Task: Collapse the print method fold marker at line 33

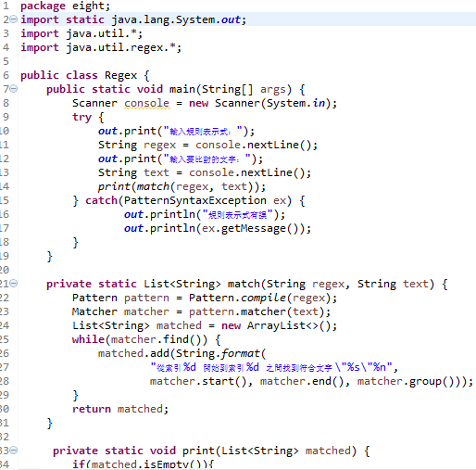Action: pyautogui.click(x=14, y=451)
